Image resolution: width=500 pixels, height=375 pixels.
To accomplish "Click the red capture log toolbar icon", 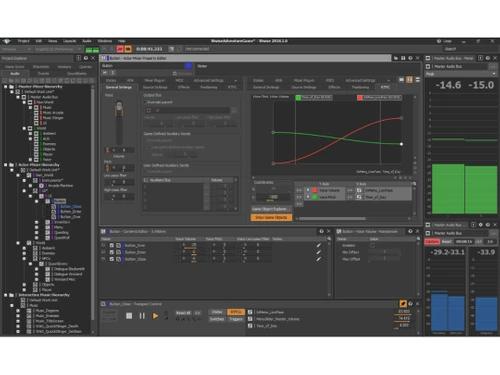I will 120,49.
